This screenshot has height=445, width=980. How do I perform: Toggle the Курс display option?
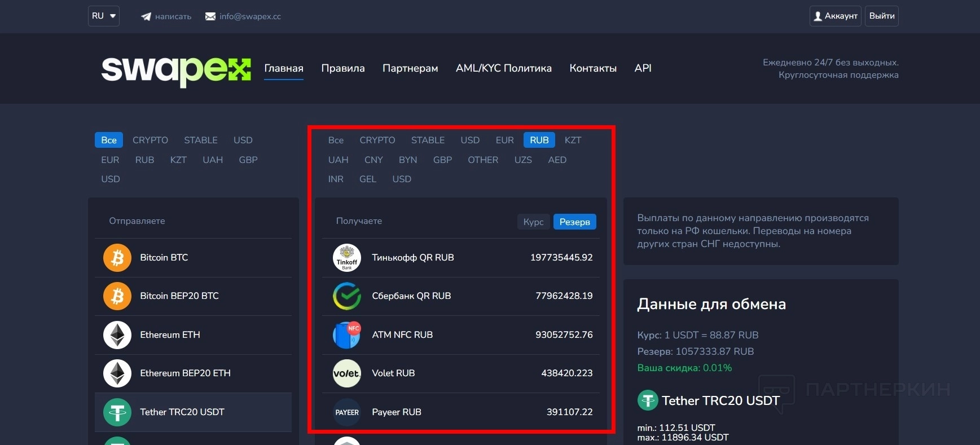click(x=533, y=222)
